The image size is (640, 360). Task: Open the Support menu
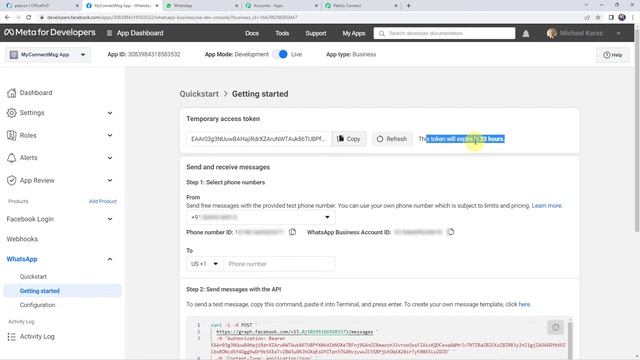pos(316,33)
